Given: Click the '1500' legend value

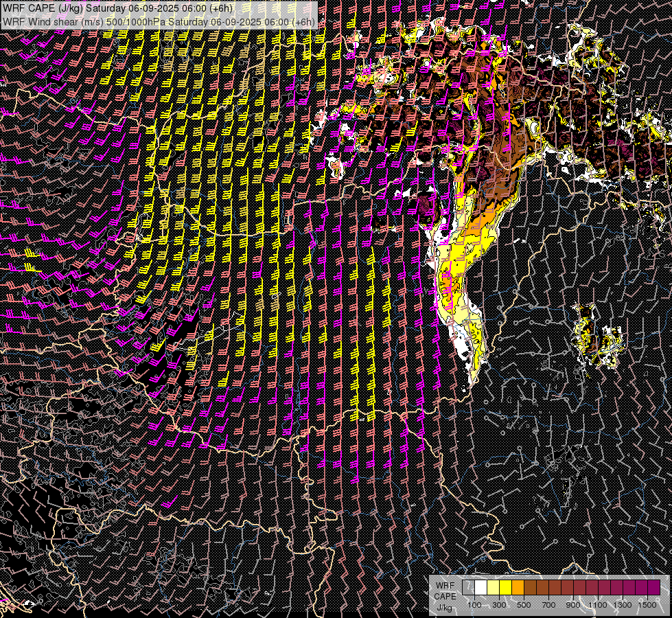Looking at the screenshot, I should coord(647,605).
